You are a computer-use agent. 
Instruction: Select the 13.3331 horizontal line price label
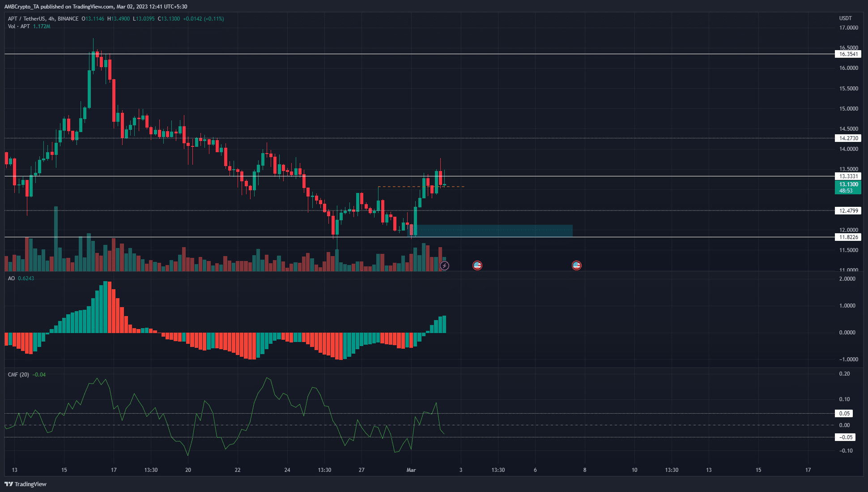(x=848, y=176)
